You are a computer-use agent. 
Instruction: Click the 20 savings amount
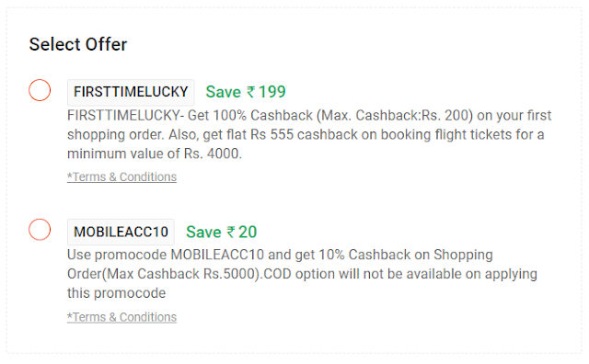tap(248, 232)
